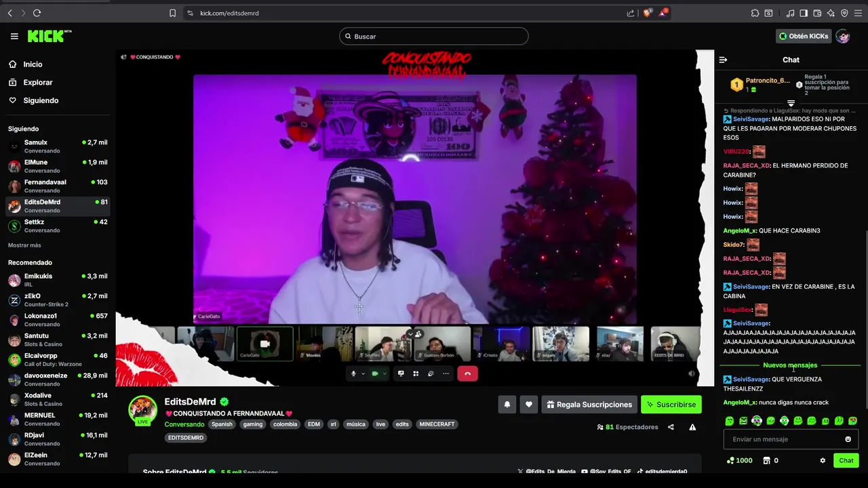Expand the chat leaderboard with the lines icon
The image size is (868, 488).
click(x=791, y=103)
